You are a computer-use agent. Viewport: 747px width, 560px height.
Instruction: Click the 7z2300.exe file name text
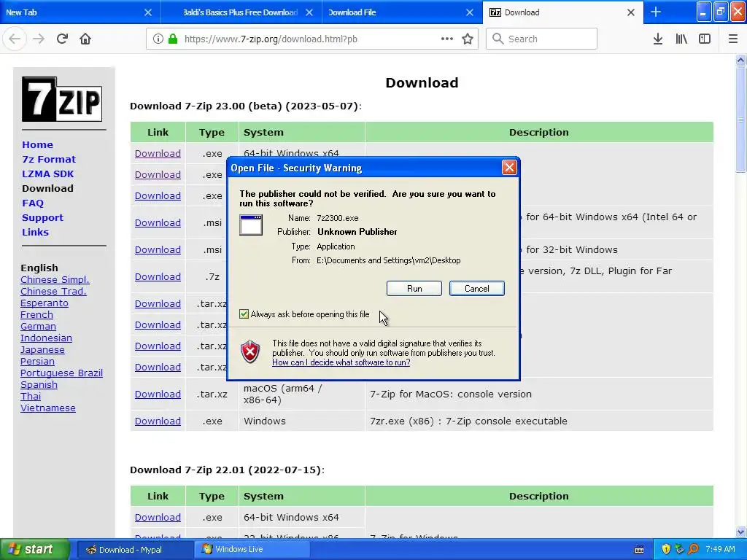(338, 218)
